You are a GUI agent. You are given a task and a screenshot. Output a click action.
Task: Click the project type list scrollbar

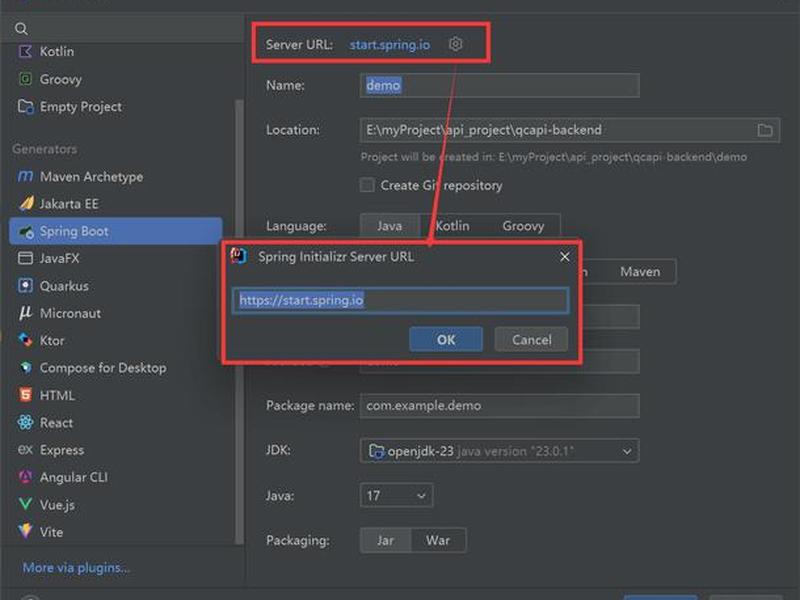tap(238, 321)
